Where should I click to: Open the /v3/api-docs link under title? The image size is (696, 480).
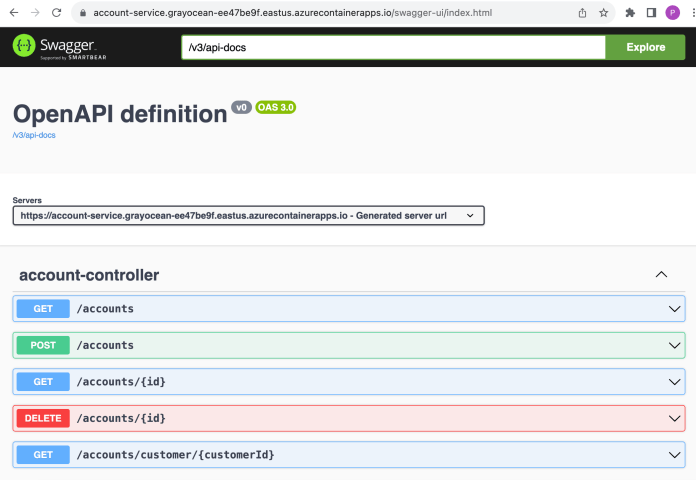(34, 135)
